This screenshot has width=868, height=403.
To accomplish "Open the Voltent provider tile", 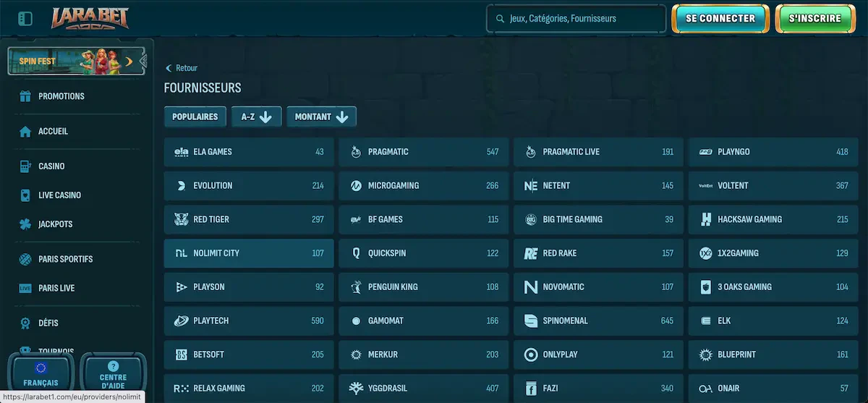I will click(x=773, y=186).
